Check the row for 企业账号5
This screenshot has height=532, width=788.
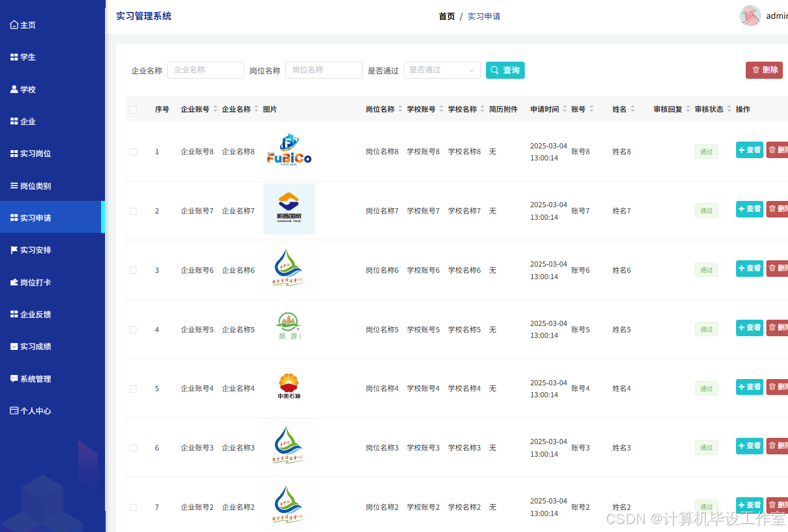click(x=133, y=330)
